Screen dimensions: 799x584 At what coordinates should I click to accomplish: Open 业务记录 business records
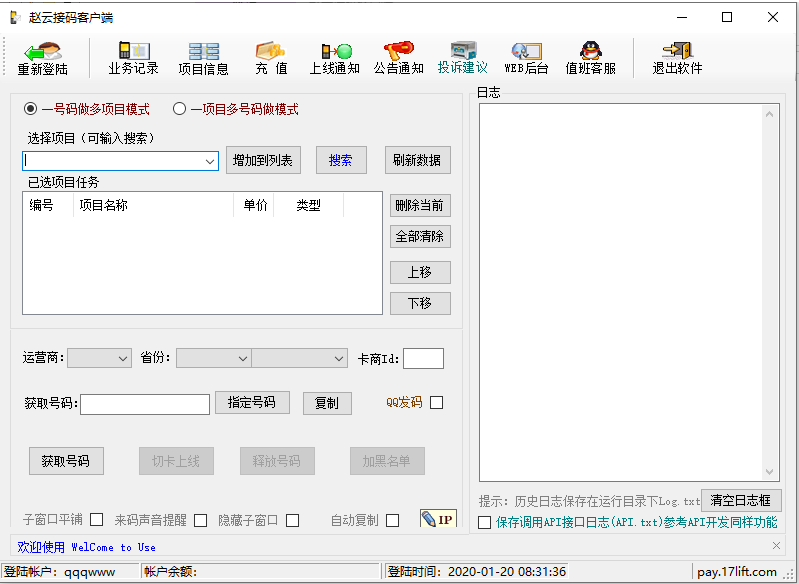pos(134,59)
